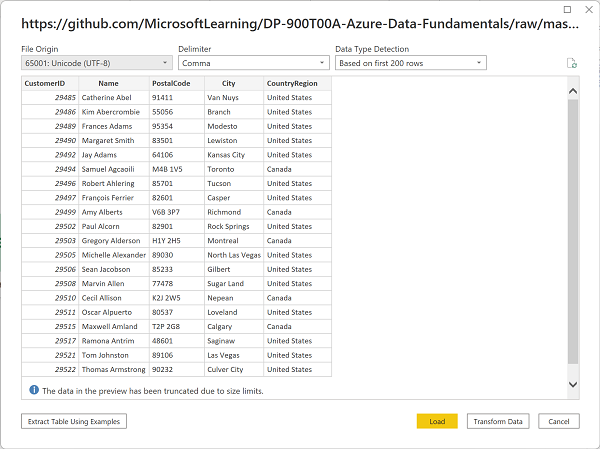Click the scroll up arrow
This screenshot has width=600, height=449.
click(x=573, y=91)
